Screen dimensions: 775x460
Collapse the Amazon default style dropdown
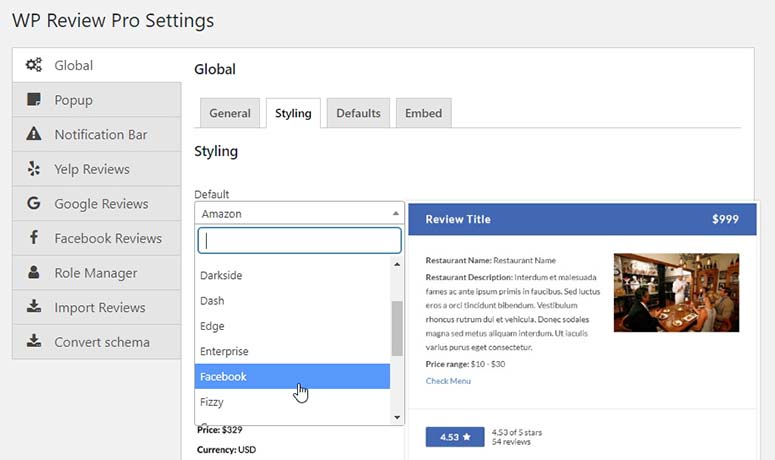click(299, 213)
